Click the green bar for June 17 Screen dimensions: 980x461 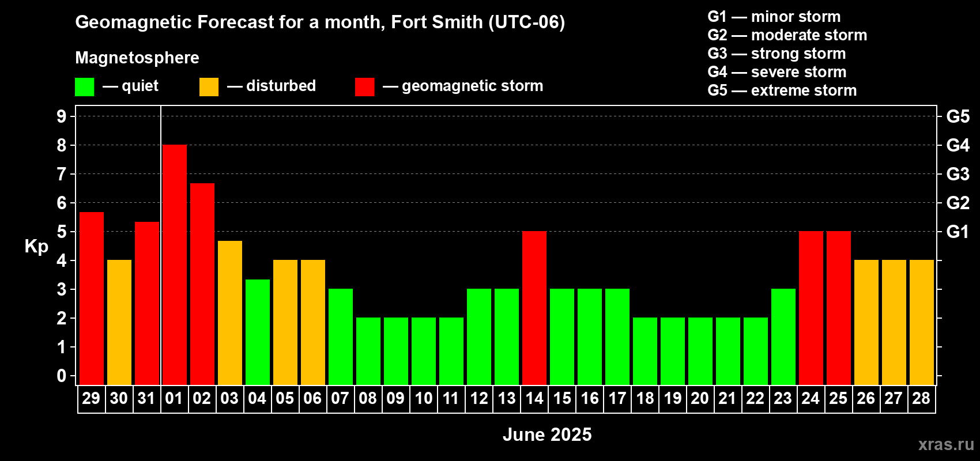pos(617,337)
